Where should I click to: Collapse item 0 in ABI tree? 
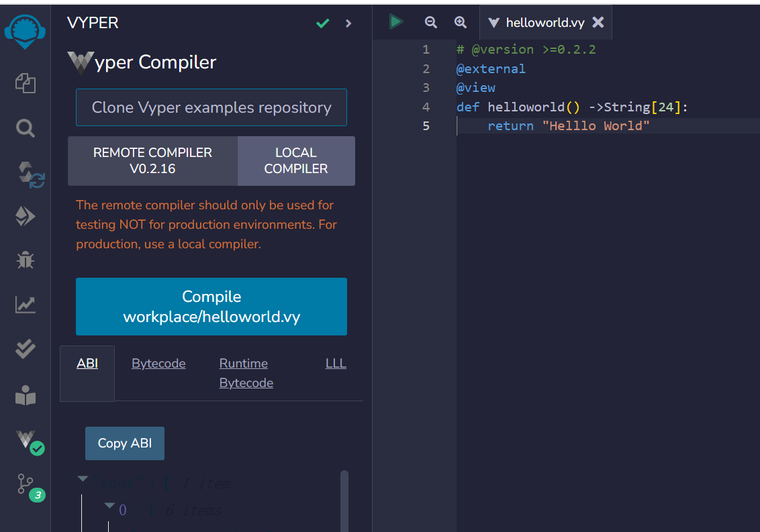coord(110,506)
